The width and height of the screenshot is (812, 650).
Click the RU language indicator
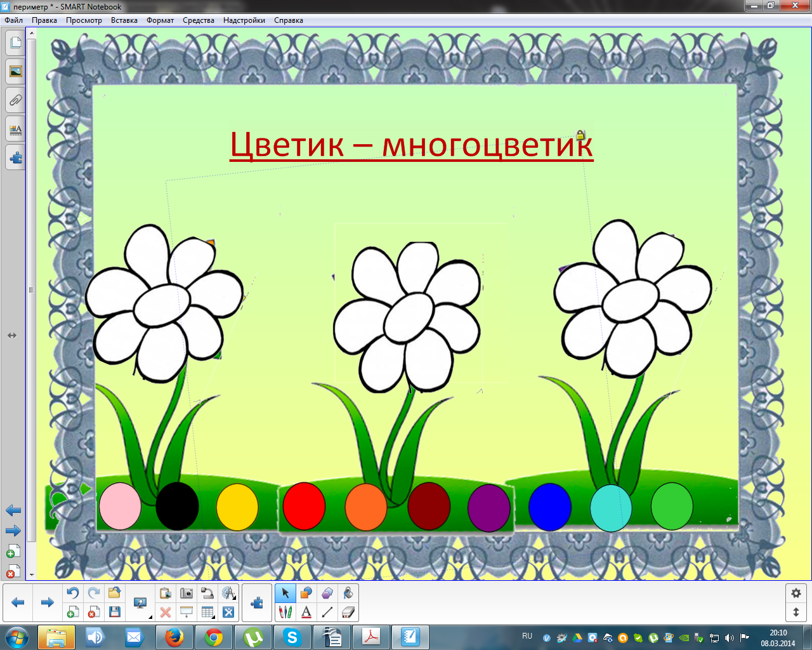pyautogui.click(x=527, y=636)
